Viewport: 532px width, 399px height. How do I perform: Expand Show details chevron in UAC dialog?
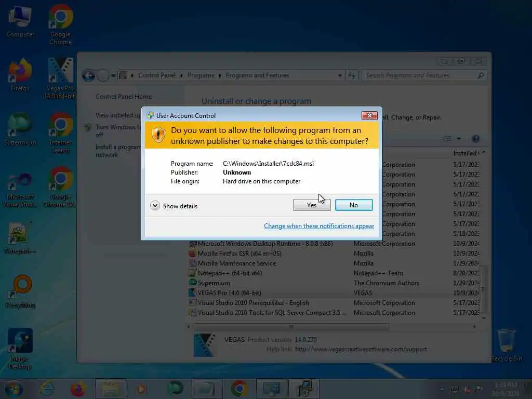point(155,206)
